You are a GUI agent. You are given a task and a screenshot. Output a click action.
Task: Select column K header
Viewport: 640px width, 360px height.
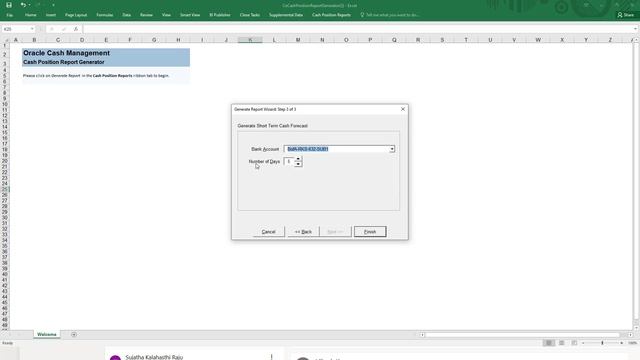click(x=250, y=40)
